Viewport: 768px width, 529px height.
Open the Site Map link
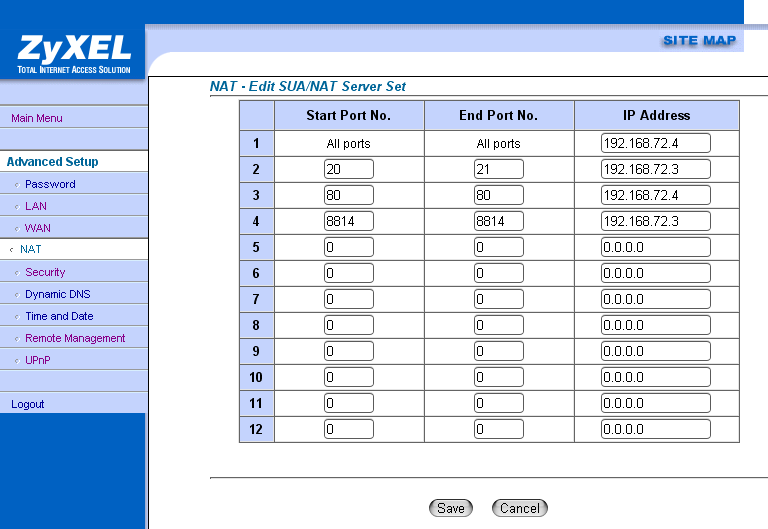click(699, 41)
